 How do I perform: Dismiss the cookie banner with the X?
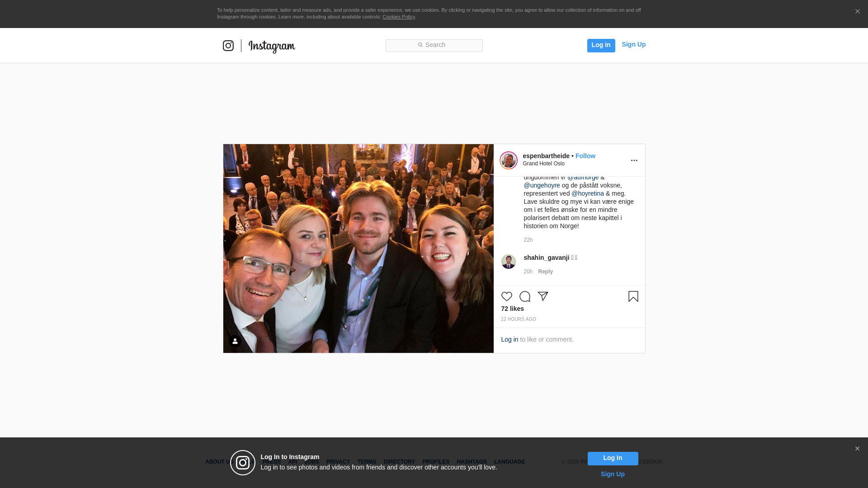point(857,11)
